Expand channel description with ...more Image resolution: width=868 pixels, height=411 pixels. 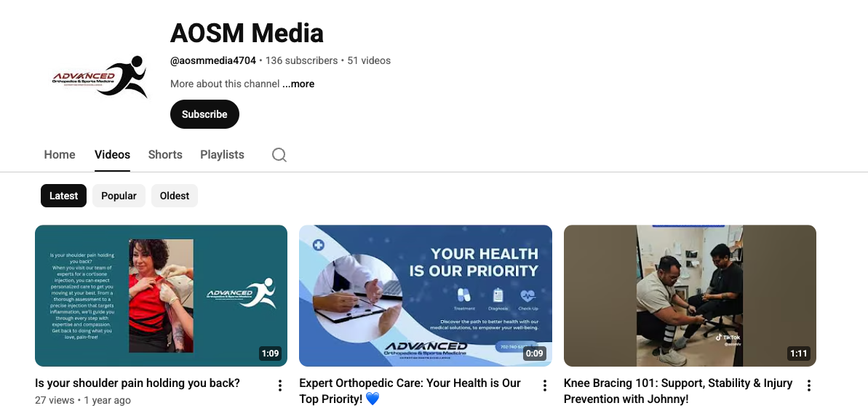coord(298,84)
